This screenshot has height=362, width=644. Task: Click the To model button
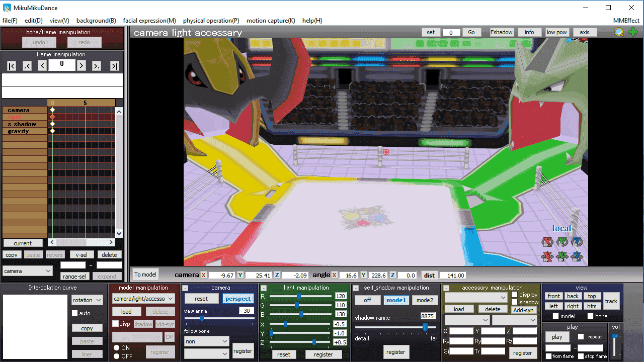[145, 275]
